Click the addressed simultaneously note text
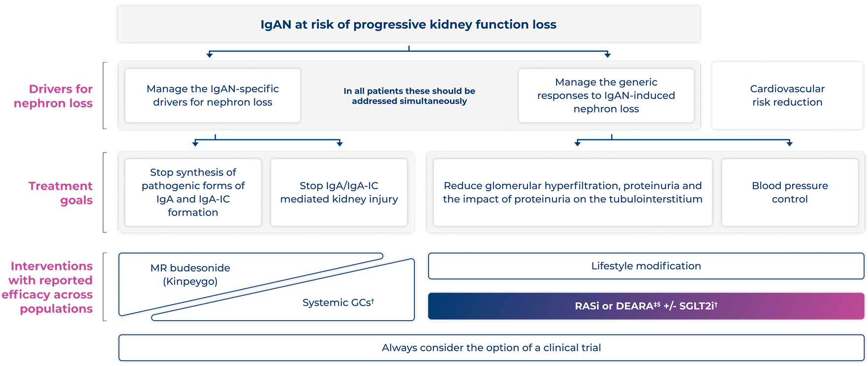This screenshot has width=868, height=366. [x=409, y=96]
